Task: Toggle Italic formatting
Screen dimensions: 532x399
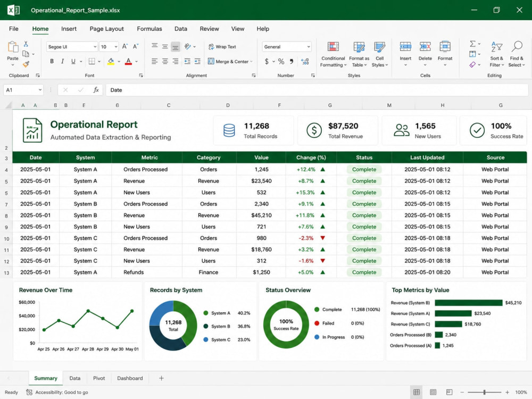Action: pos(62,61)
